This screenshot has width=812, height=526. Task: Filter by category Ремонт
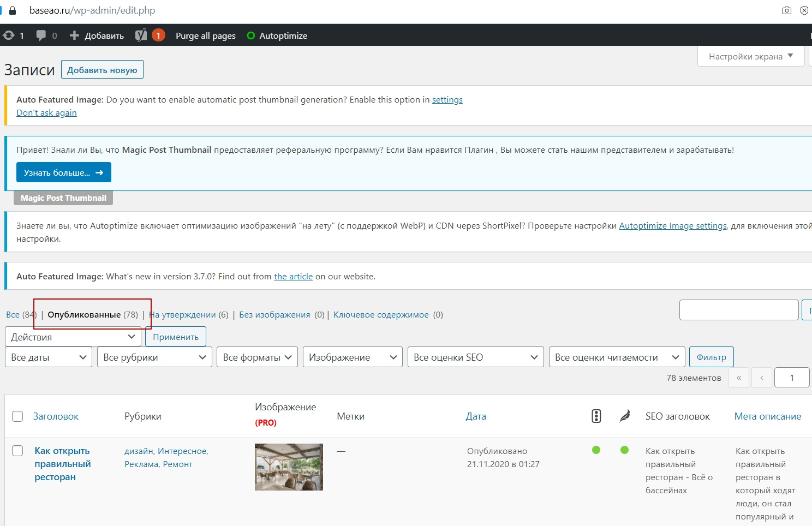tap(178, 464)
